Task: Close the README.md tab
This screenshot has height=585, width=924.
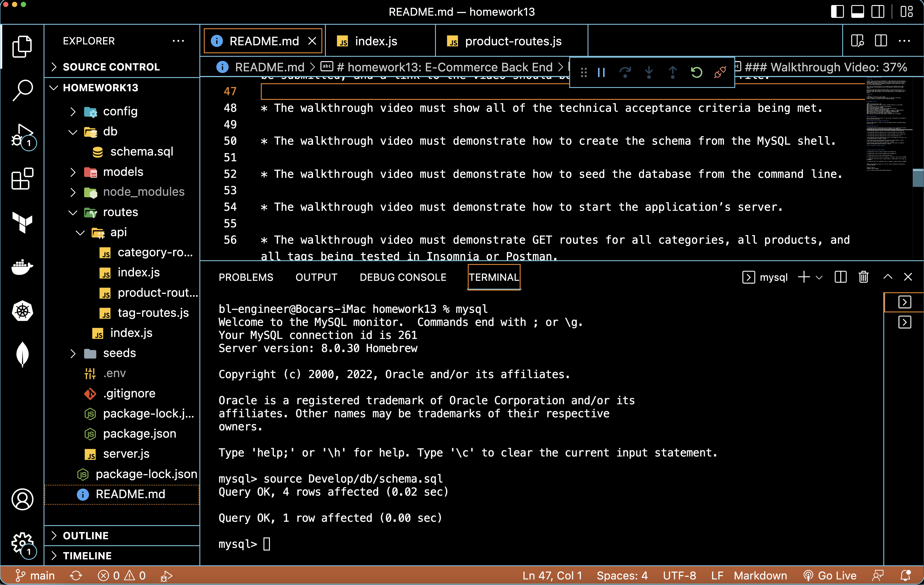Action: (312, 41)
